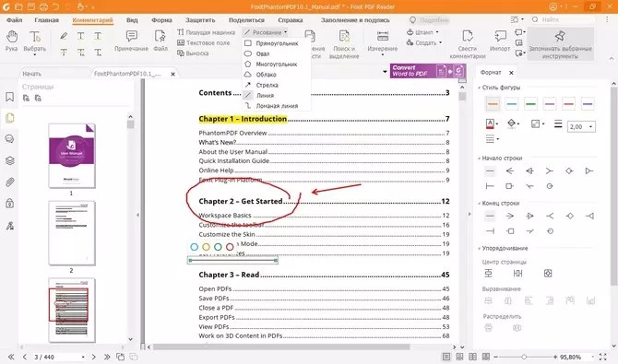The width and height of the screenshot is (618, 364).
Task: Center shape horizontally on page
Action: pos(517,273)
